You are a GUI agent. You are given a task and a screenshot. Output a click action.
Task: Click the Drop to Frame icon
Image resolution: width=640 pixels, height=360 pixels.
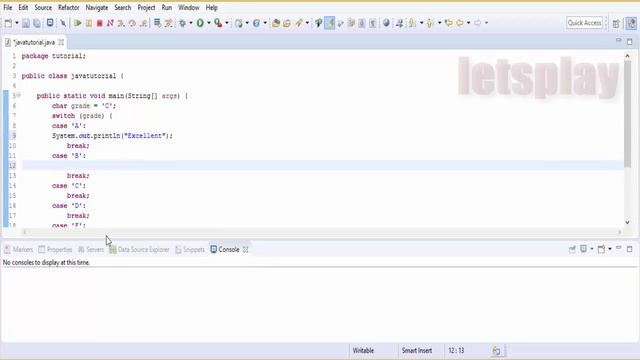[157, 23]
